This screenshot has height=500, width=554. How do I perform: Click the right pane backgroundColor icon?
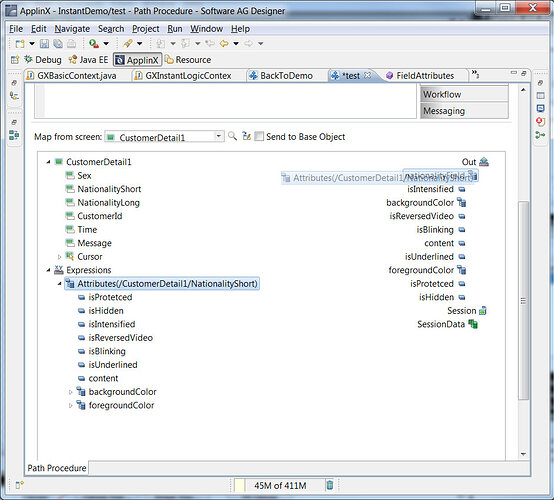[461, 202]
